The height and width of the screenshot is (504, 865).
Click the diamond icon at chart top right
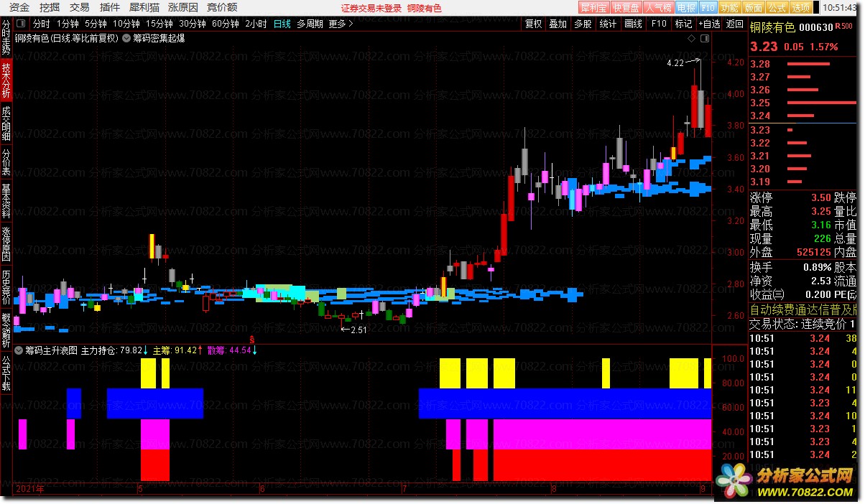[691, 39]
